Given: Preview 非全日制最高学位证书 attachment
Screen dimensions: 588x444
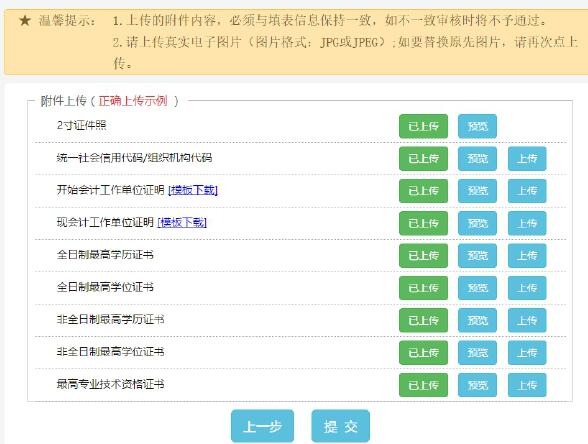Looking at the screenshot, I should click(477, 353).
